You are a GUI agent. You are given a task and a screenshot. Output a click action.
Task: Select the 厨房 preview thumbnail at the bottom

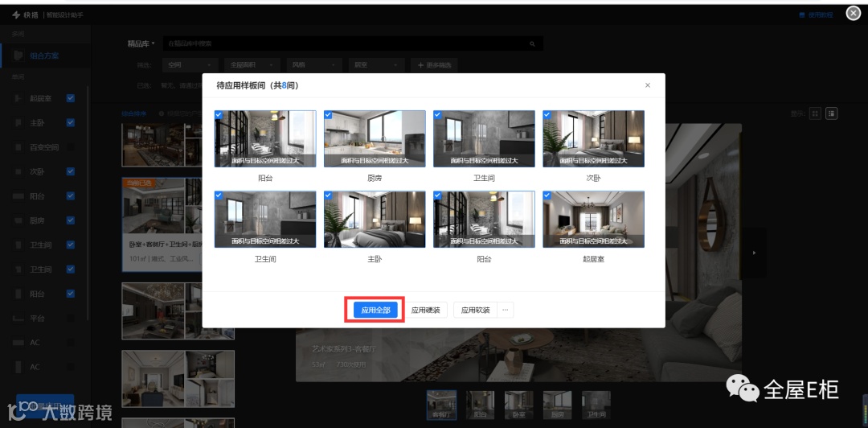(x=557, y=405)
